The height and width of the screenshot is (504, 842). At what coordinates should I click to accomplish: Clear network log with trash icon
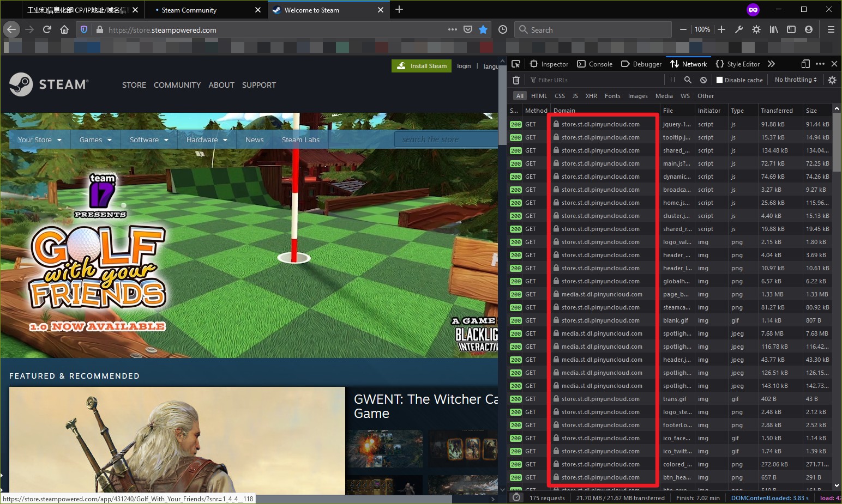pyautogui.click(x=516, y=80)
